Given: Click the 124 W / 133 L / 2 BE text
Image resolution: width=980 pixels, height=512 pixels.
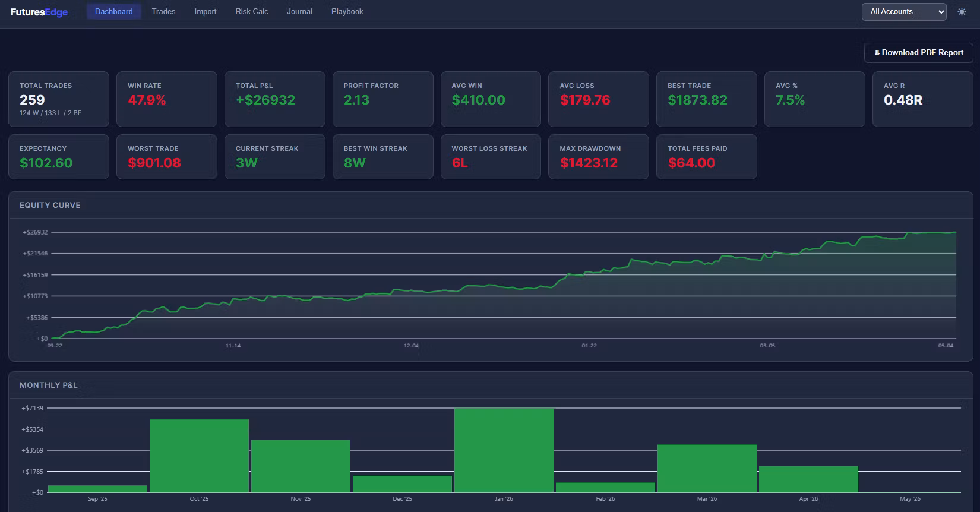Looking at the screenshot, I should tap(50, 113).
